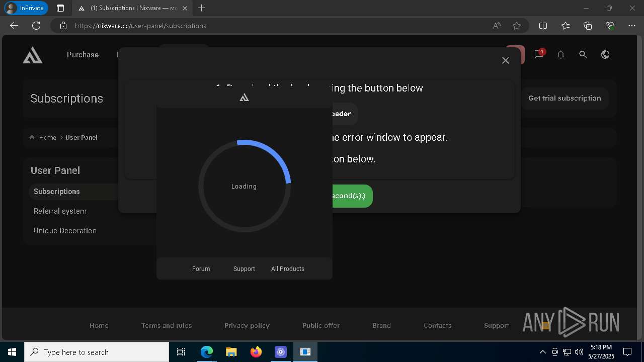
Task: Show hidden system tray icons
Action: pyautogui.click(x=542, y=352)
